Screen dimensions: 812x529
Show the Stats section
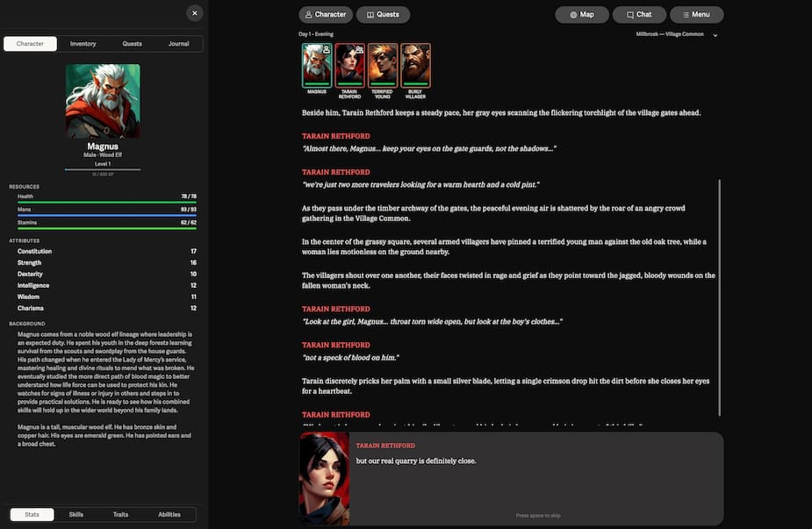click(32, 514)
